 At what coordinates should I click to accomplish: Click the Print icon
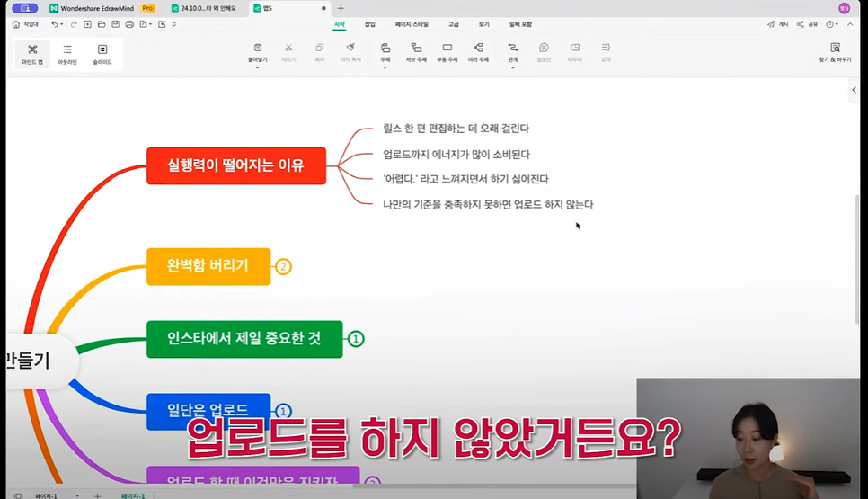coord(129,24)
